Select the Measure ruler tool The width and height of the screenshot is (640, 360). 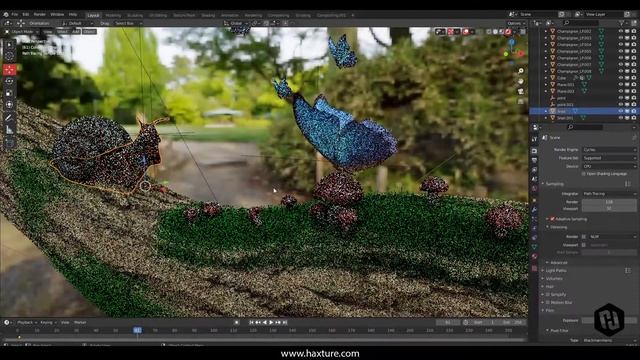[x=9, y=130]
